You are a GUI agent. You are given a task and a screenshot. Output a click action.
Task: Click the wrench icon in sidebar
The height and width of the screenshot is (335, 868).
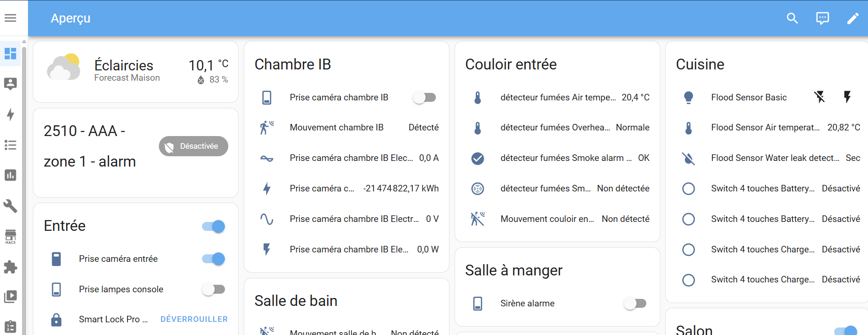(x=10, y=206)
